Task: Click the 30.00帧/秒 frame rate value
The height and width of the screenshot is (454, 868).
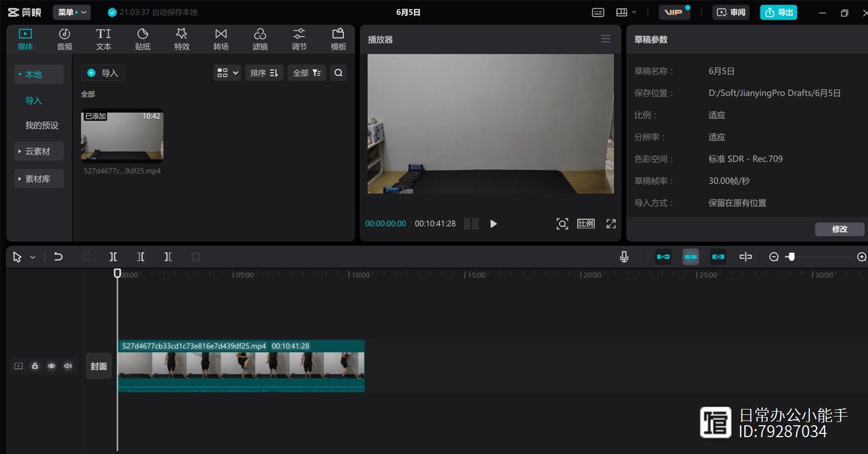Action: tap(729, 181)
